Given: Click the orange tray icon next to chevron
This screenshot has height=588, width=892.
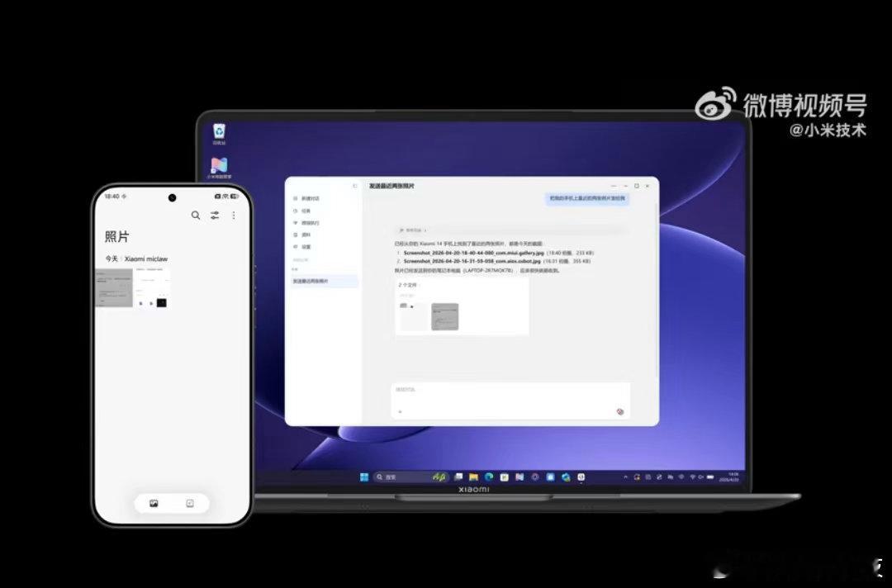Looking at the screenshot, I should pyautogui.click(x=637, y=477).
